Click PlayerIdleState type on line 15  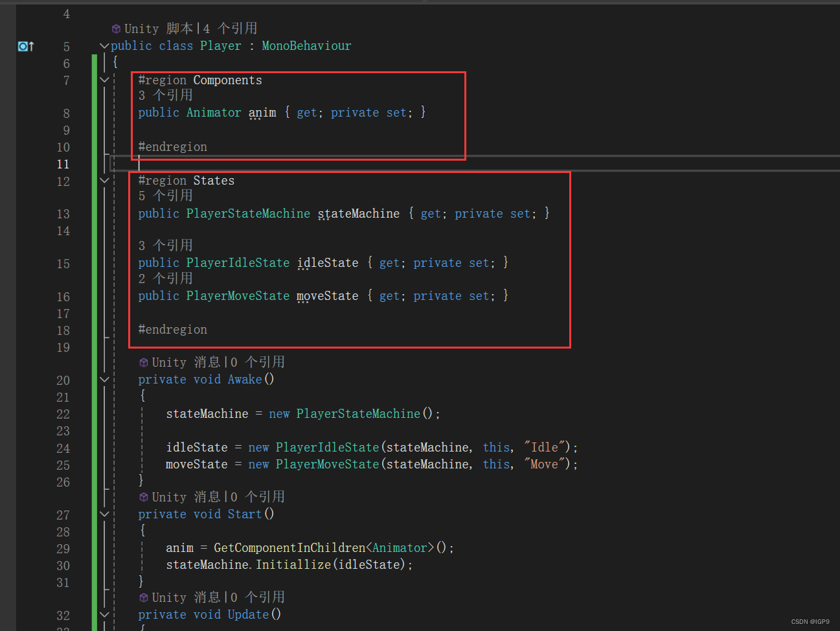pyautogui.click(x=238, y=263)
